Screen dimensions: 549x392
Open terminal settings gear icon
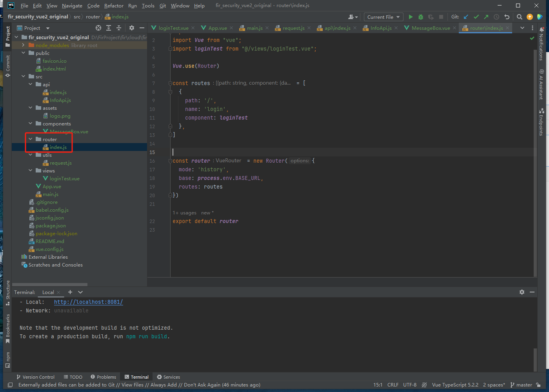(522, 292)
